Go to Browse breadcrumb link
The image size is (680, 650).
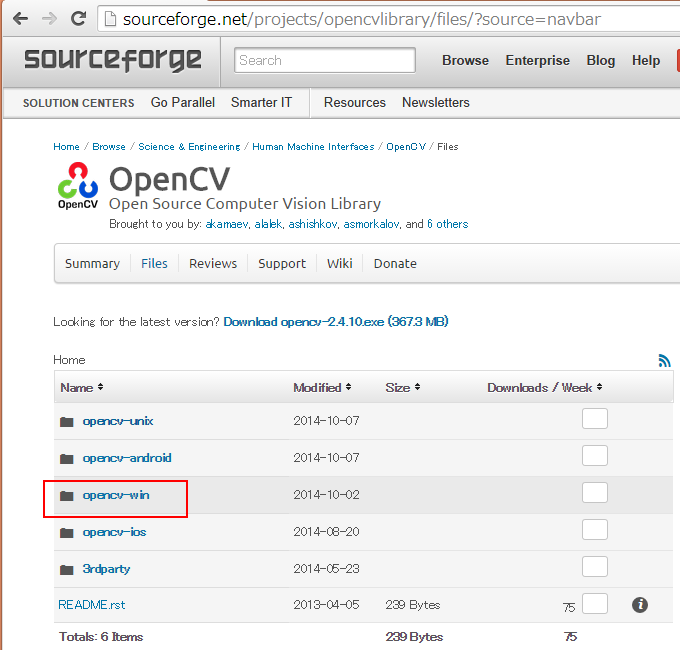(109, 147)
